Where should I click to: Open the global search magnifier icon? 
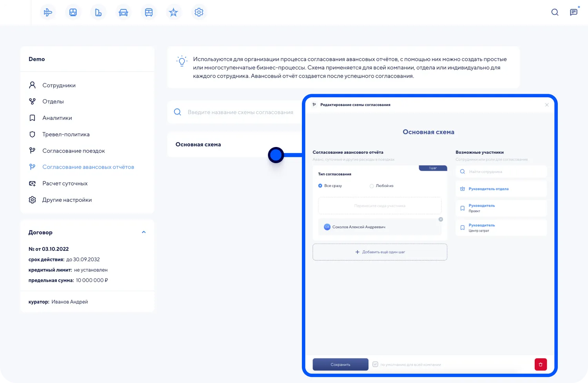coord(555,12)
